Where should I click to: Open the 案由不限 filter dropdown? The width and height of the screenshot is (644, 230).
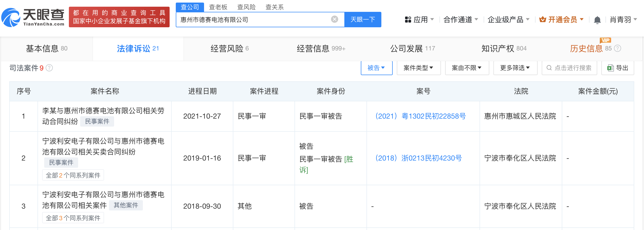[467, 68]
